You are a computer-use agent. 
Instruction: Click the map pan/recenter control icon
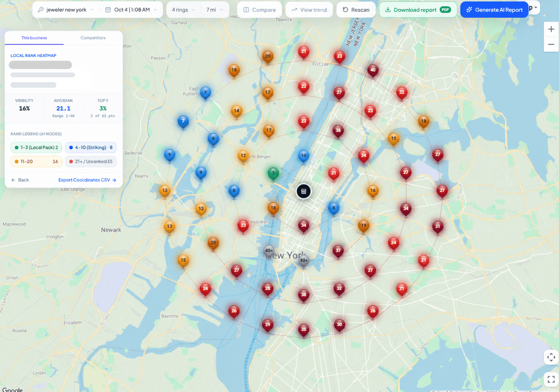(x=551, y=357)
